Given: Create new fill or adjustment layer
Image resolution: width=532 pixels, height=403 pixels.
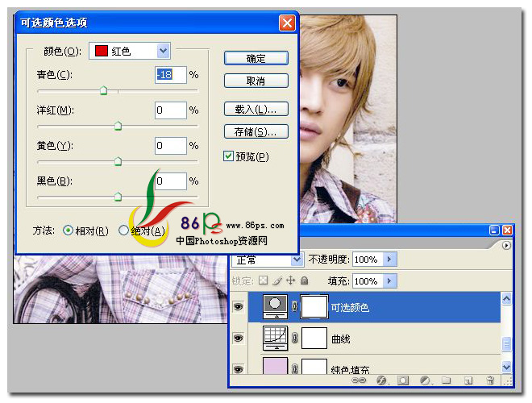Looking at the screenshot, I should click(x=425, y=380).
